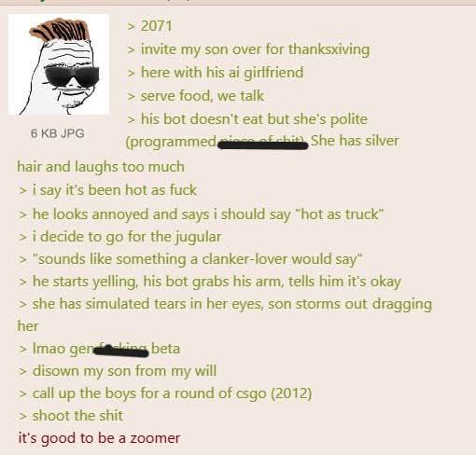Open the sunglasses character thumbnail image
Image resolution: width=476 pixels, height=455 pixels.
pos(59,64)
